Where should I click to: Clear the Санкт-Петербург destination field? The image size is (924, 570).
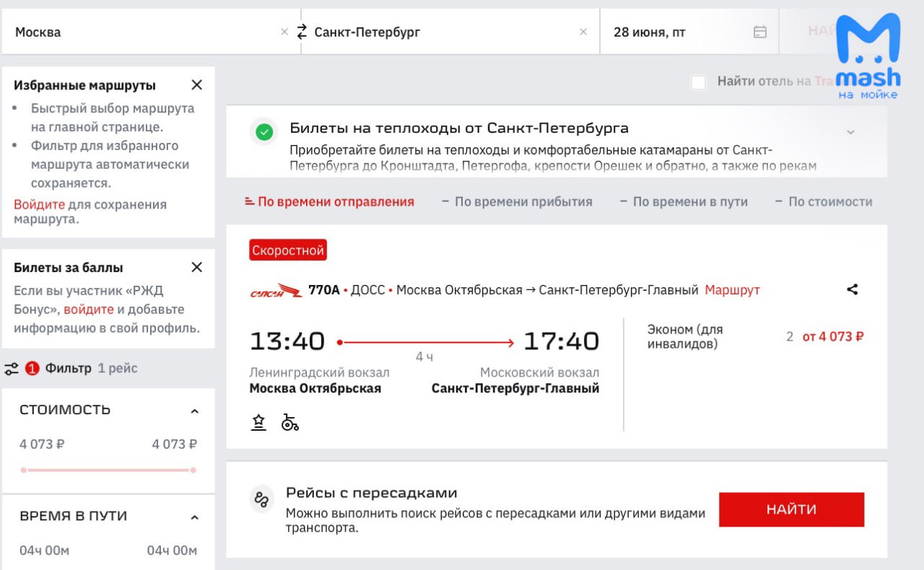tap(583, 32)
